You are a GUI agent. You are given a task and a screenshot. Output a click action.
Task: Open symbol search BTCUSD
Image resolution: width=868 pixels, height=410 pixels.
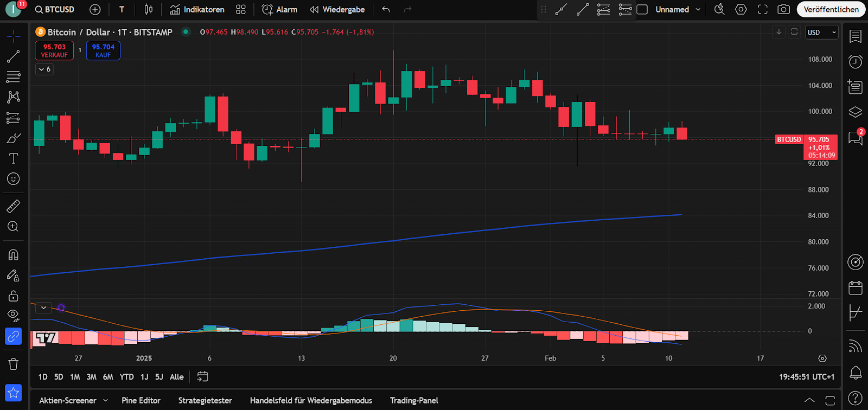click(x=54, y=10)
